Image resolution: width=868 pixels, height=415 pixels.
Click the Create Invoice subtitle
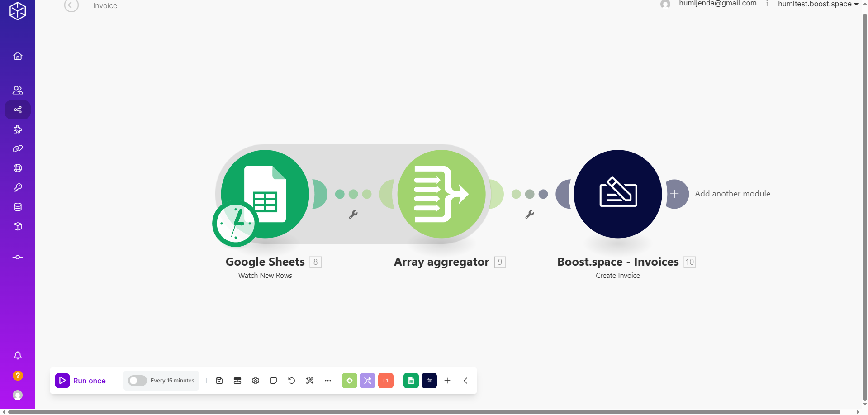(x=618, y=276)
